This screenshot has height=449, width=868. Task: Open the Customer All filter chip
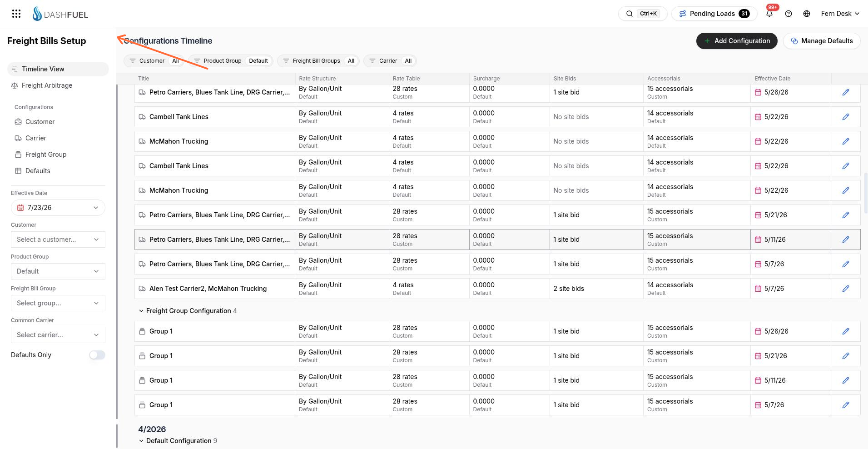pos(154,61)
